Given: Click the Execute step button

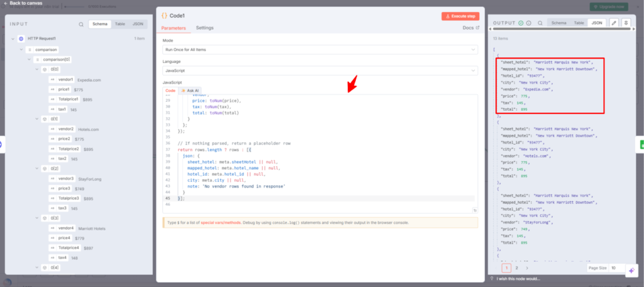Looking at the screenshot, I should pyautogui.click(x=460, y=16).
